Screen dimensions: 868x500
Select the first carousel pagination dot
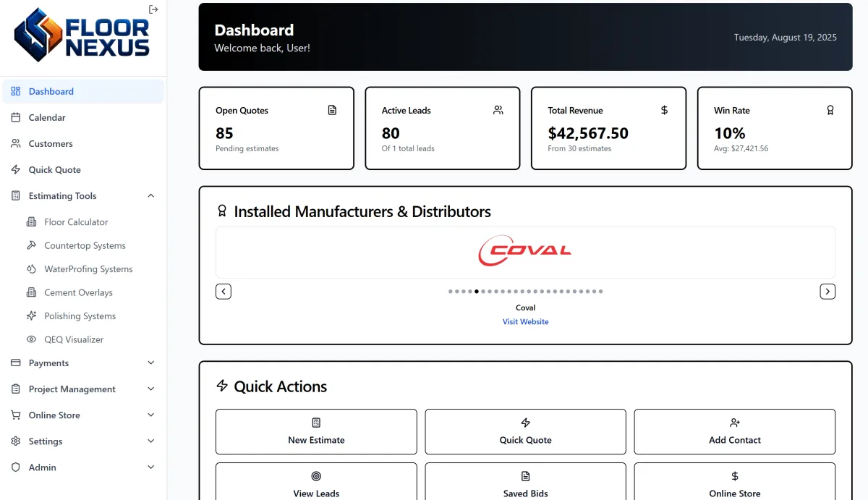450,292
